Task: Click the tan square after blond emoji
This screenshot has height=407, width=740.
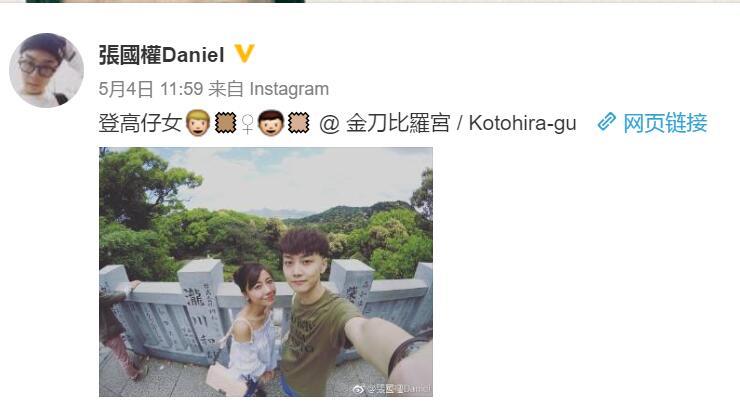Action: point(226,123)
